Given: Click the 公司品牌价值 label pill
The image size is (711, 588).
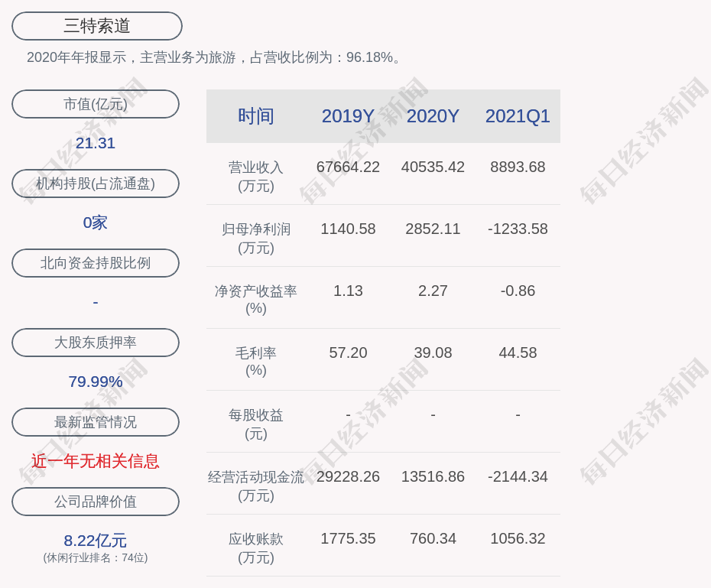Looking at the screenshot, I should 96,502.
